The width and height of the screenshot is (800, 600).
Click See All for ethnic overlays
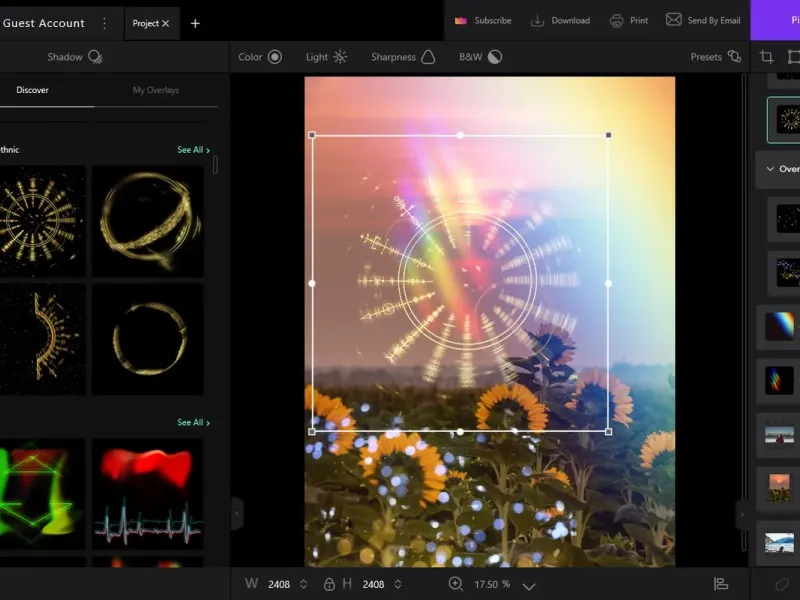(193, 150)
